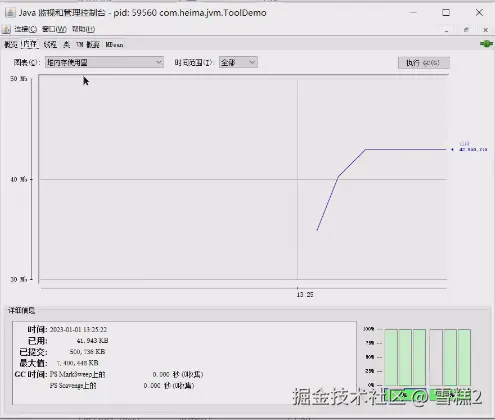Image resolution: width=495 pixels, height=420 pixels.
Task: Click the 最大值 value 7,400,448 KB
Action: (x=77, y=363)
